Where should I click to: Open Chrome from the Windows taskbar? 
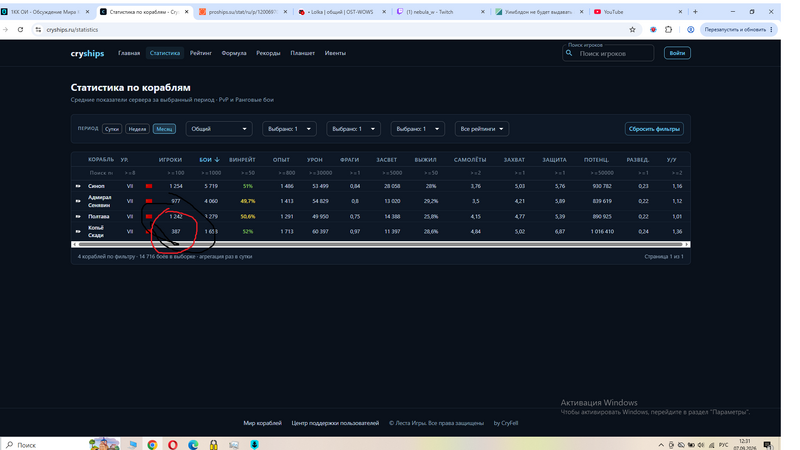coord(152,445)
